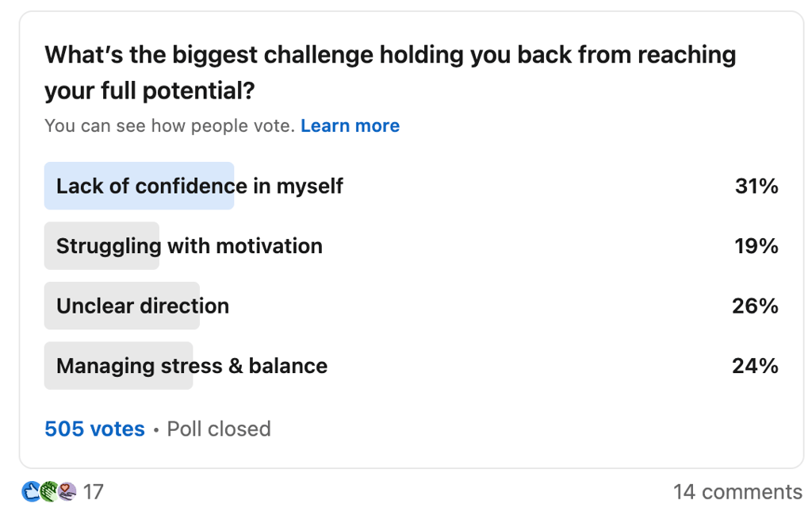Image resolution: width=812 pixels, height=508 pixels.
Task: Select the Struggling with motivation option
Action: coord(189,246)
